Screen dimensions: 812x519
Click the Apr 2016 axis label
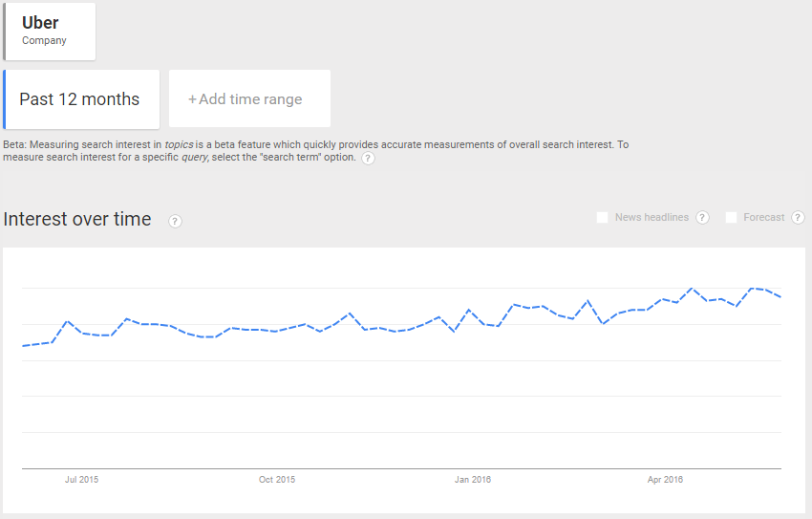(x=665, y=480)
